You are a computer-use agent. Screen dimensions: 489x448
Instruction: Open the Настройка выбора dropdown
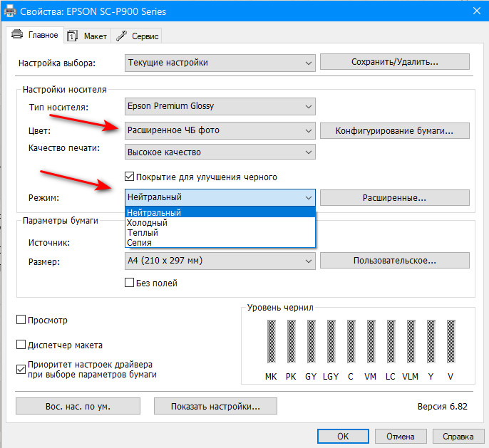click(x=220, y=63)
